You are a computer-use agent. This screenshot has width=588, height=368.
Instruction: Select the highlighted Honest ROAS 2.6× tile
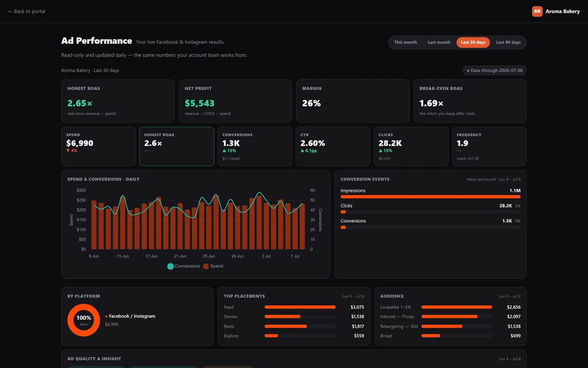(x=177, y=146)
